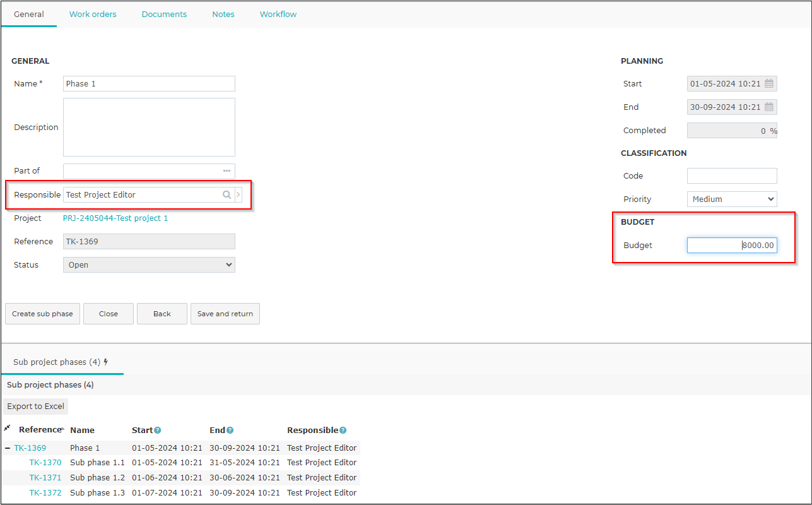Click into the Name field
The image size is (812, 505).
[149, 83]
